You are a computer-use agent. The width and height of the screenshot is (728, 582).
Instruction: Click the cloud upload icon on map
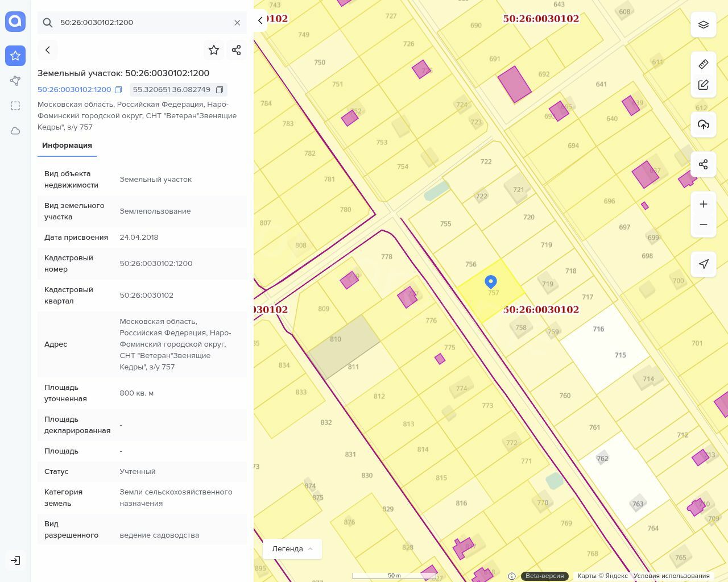tap(703, 124)
